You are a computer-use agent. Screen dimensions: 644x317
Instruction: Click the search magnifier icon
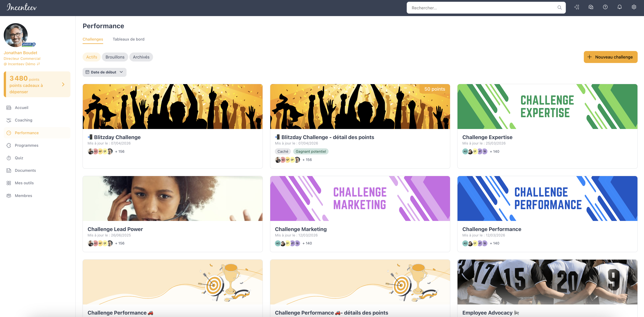(560, 8)
